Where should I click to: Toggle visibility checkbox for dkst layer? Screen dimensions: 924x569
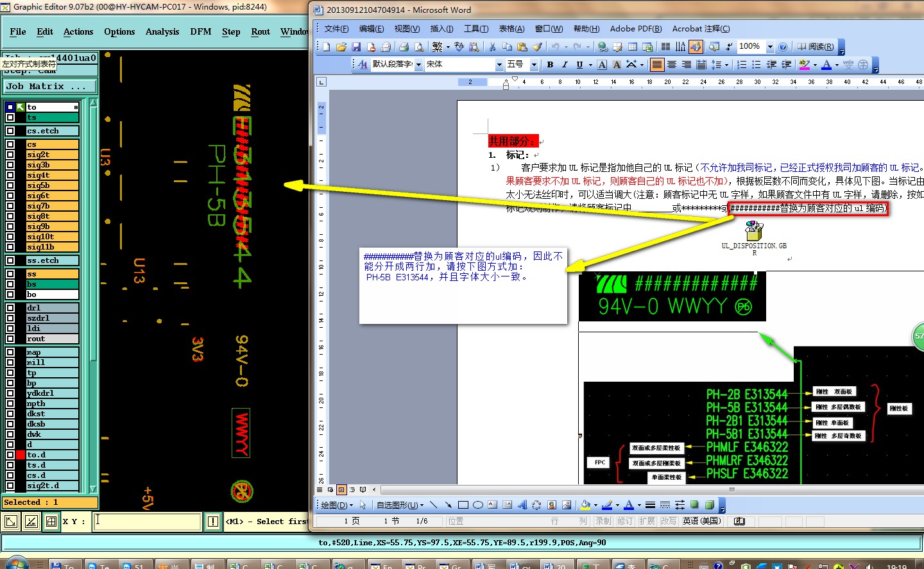click(x=10, y=414)
